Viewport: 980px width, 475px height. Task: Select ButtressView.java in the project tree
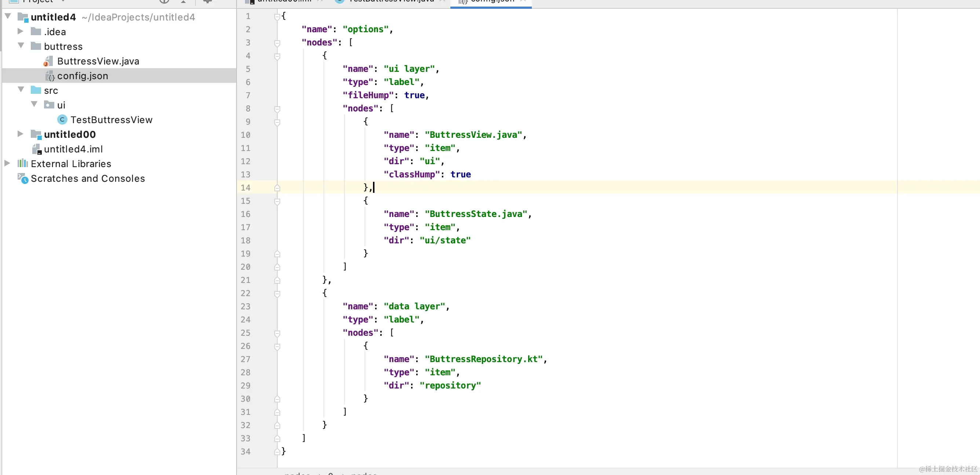click(x=98, y=61)
